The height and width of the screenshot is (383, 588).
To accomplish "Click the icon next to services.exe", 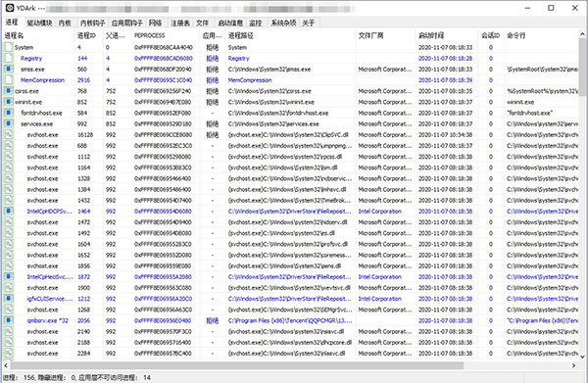I will point(9,123).
